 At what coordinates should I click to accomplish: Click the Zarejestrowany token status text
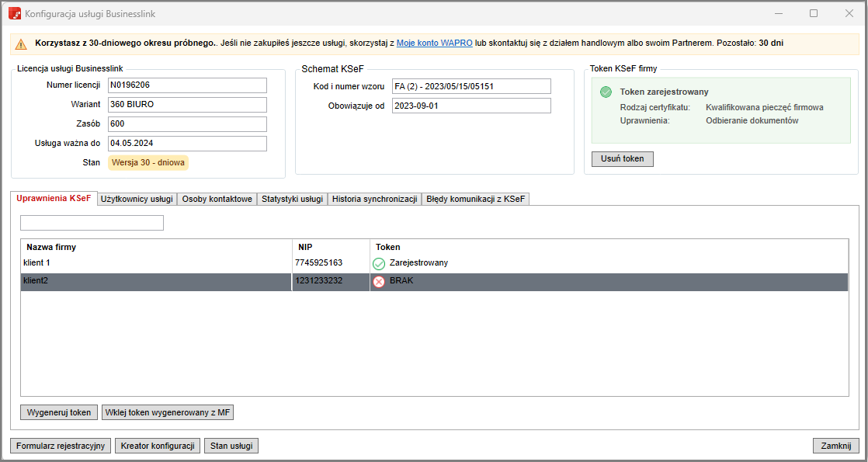[x=418, y=262]
